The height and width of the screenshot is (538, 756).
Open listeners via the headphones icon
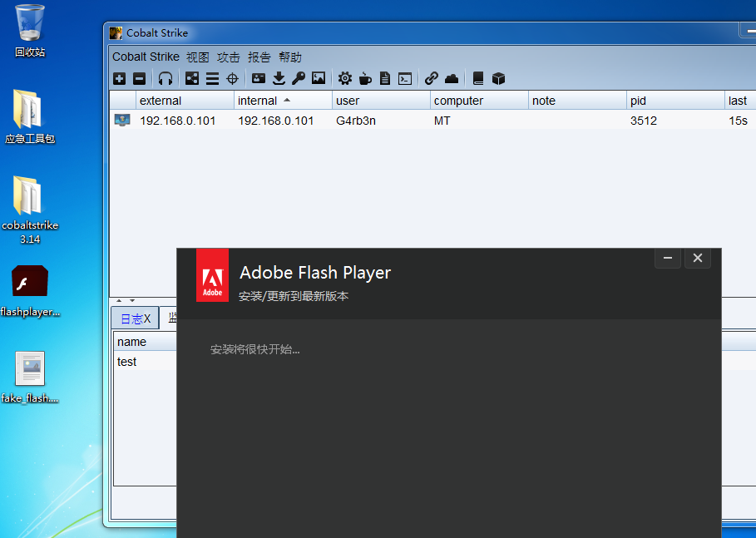point(166,78)
